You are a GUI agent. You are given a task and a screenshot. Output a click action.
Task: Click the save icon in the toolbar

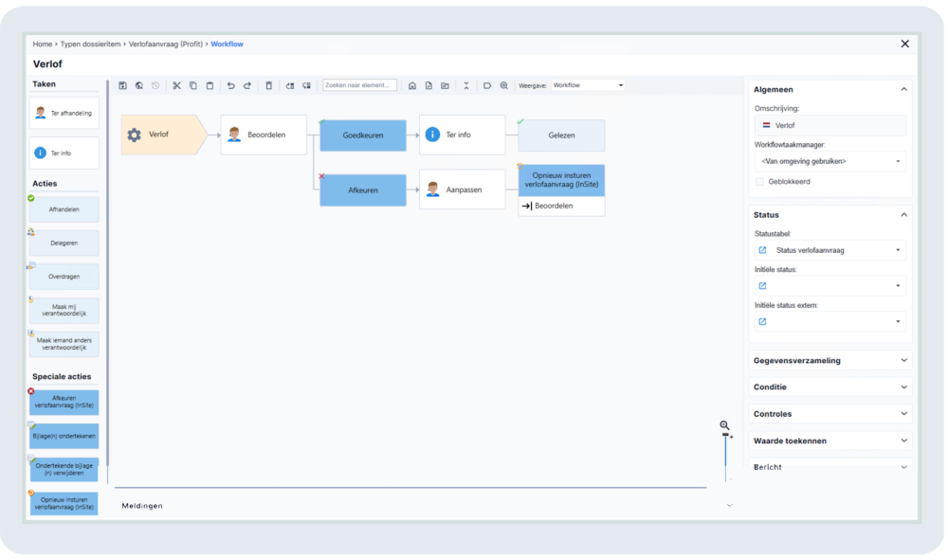click(x=122, y=85)
